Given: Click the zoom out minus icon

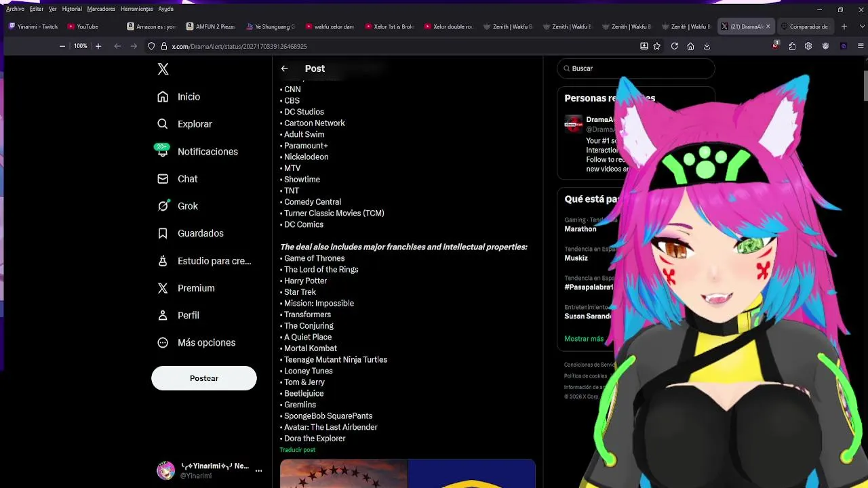Looking at the screenshot, I should [62, 46].
